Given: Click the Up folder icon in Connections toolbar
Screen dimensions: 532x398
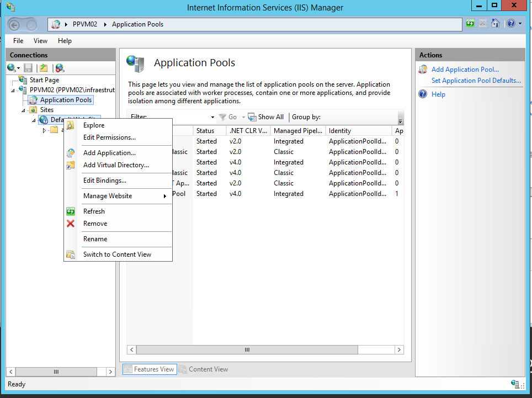Looking at the screenshot, I should [44, 68].
